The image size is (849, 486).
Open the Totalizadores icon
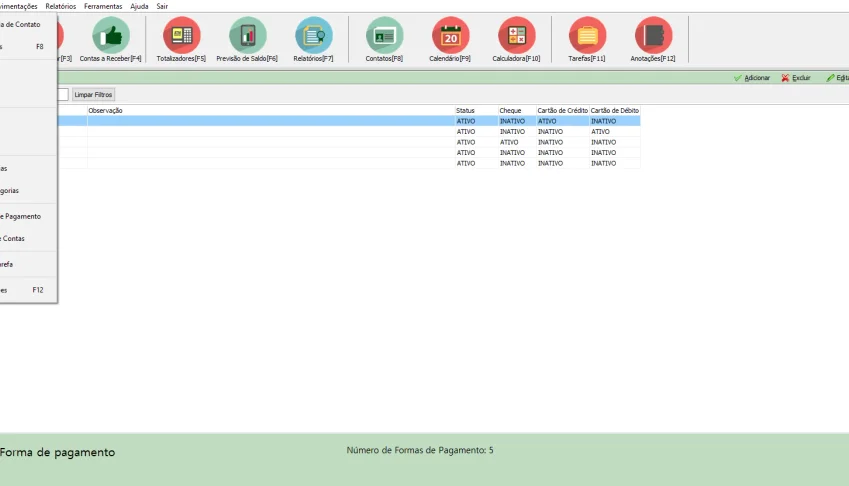pyautogui.click(x=181, y=36)
